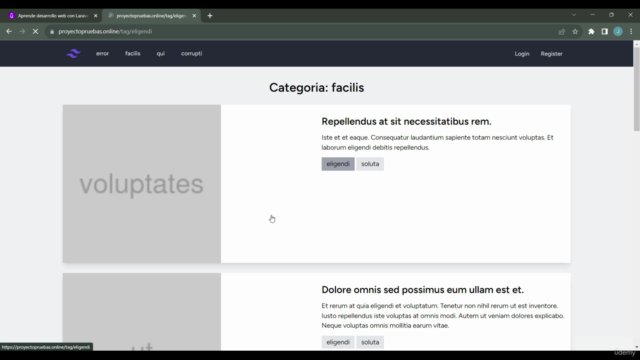Open Chrome three-dot menu
This screenshot has width=640, height=360.
pos(631,31)
